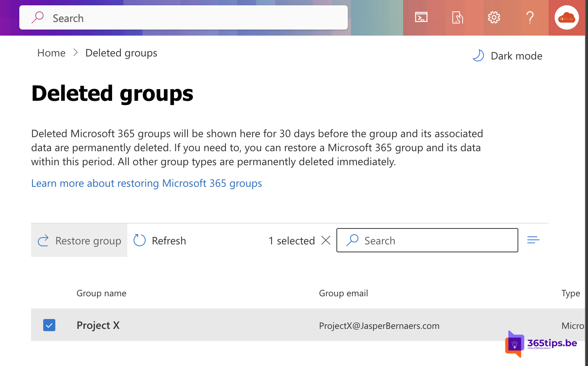Click the Deleted groups breadcrumb
Viewport: 588px width, 366px height.
click(x=121, y=53)
